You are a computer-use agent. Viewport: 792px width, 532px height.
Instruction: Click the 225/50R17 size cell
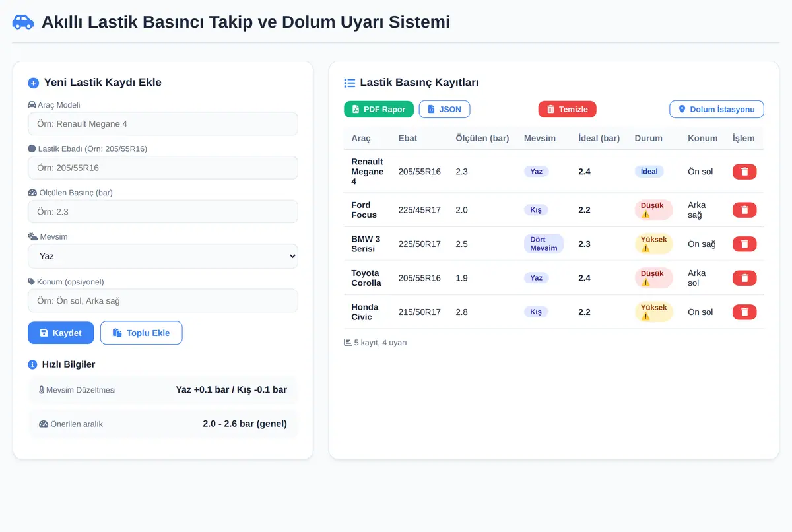[x=420, y=244]
